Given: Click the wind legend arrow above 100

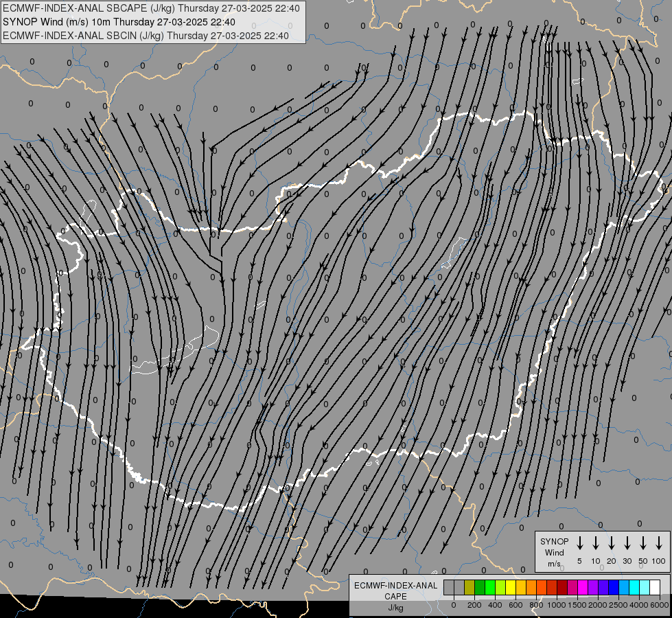Looking at the screenshot, I should point(659,543).
